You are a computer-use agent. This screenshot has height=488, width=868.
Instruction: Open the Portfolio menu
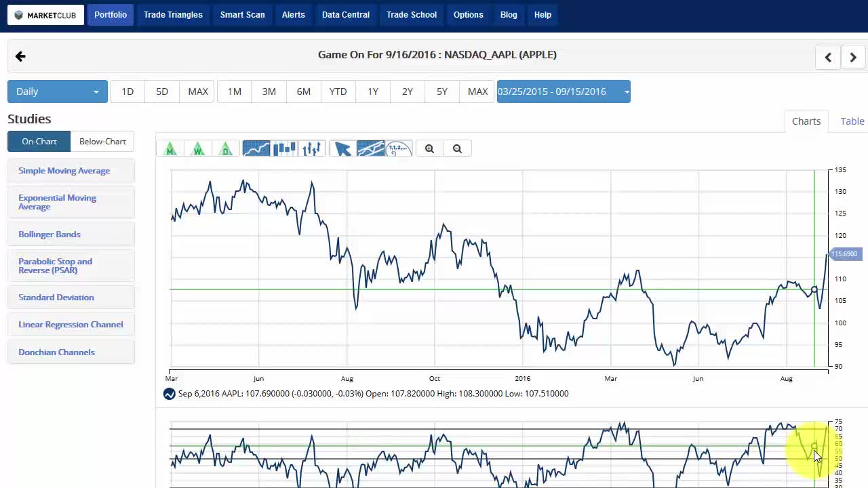click(x=111, y=15)
